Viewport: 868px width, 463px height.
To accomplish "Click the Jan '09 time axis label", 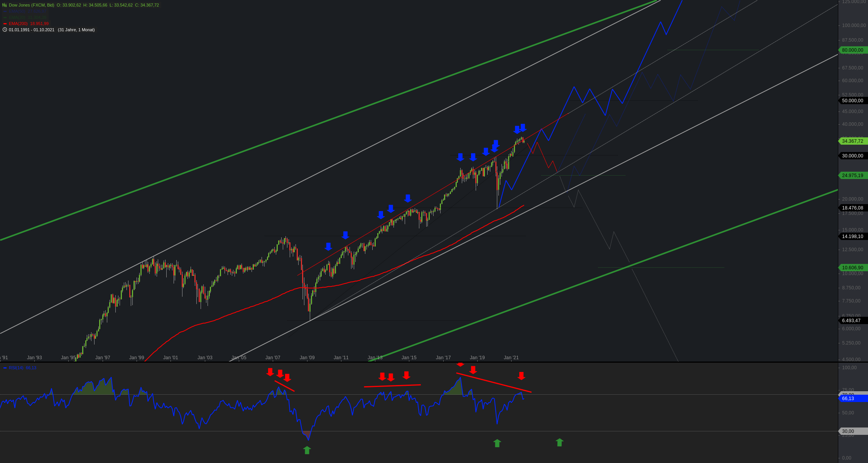I will click(307, 358).
